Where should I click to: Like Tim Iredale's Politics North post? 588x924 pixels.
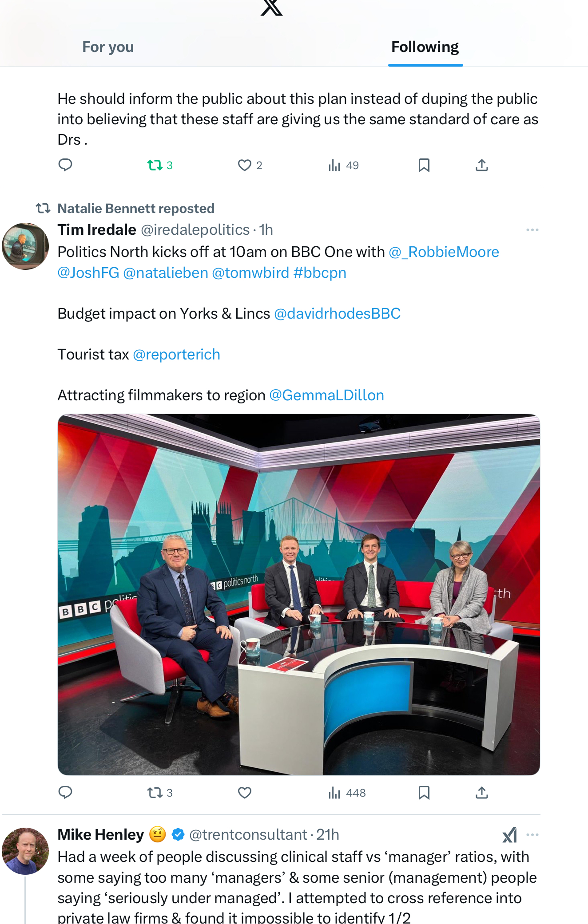[x=245, y=793]
